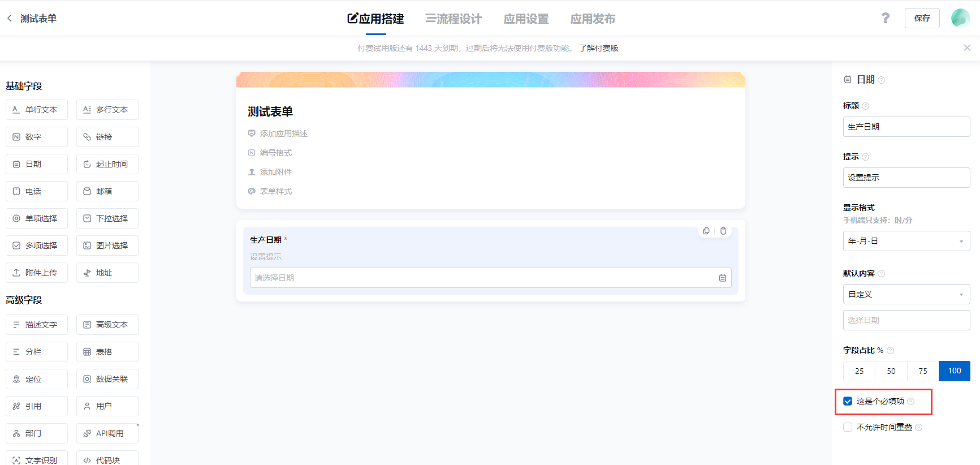Add a 电话 field
The width and height of the screenshot is (980, 465).
[x=37, y=191]
